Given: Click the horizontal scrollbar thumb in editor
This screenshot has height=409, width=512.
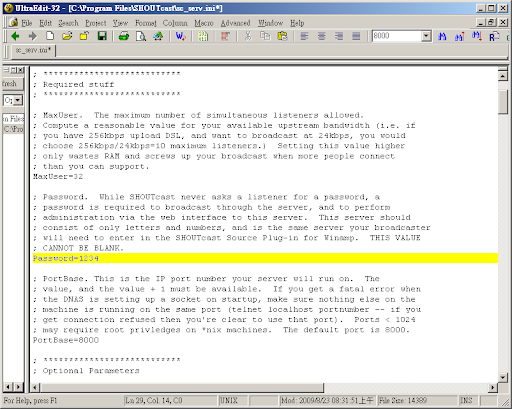Looking at the screenshot, I should click(182, 387).
